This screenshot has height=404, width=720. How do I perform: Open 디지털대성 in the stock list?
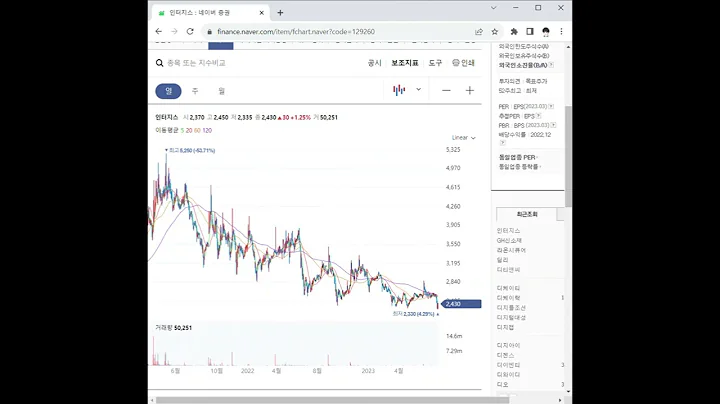point(511,318)
